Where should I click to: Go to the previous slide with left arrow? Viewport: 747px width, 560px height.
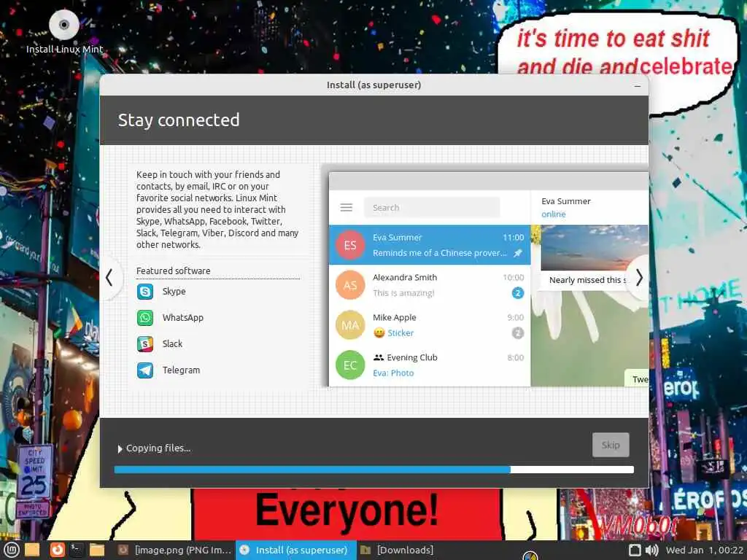109,278
